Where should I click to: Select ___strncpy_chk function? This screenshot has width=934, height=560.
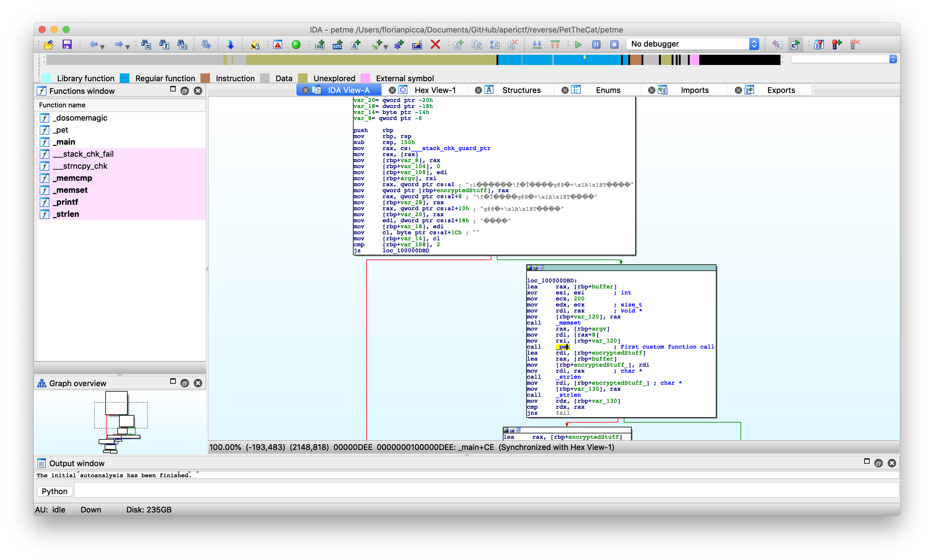pyautogui.click(x=121, y=166)
